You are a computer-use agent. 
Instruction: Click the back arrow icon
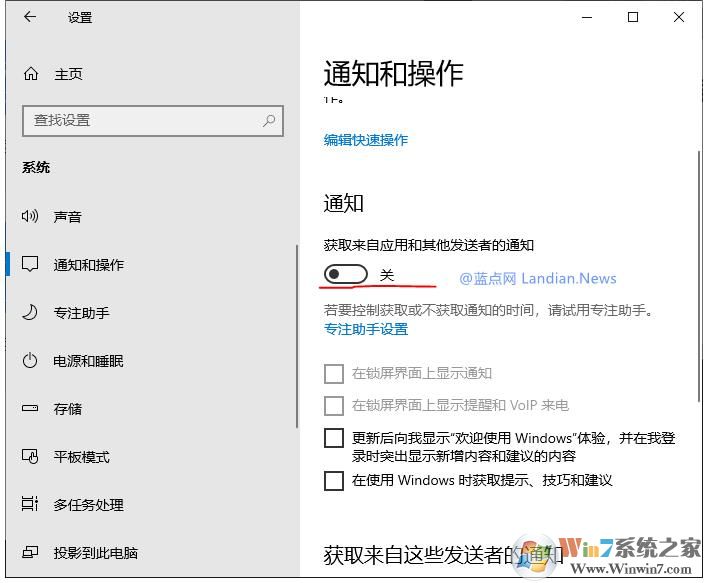30,17
